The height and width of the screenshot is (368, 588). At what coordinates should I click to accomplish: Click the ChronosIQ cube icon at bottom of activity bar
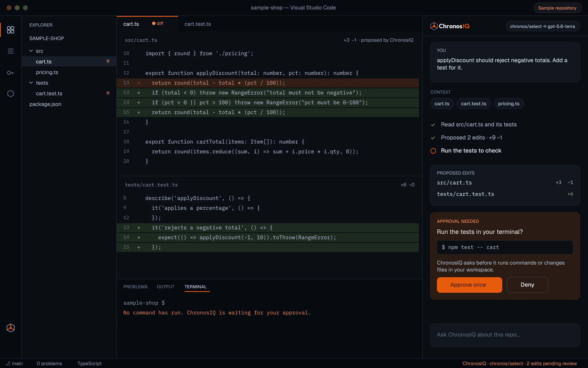[x=10, y=328]
